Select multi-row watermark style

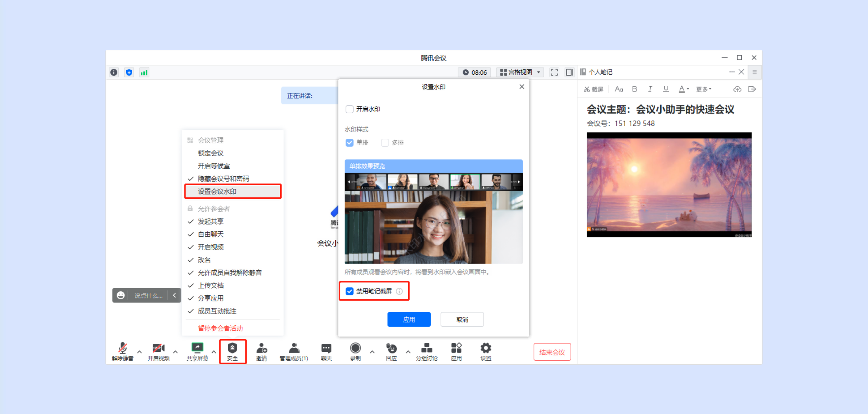[385, 143]
